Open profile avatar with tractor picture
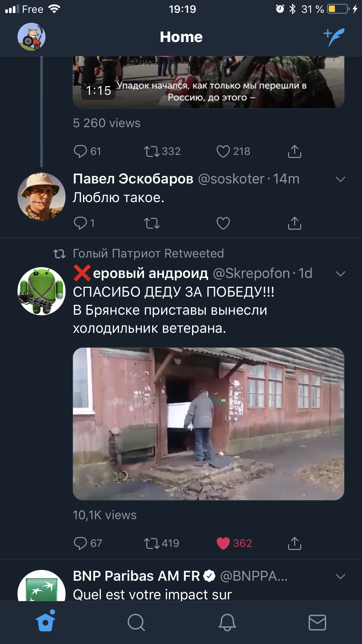This screenshot has width=362, height=644. (x=31, y=37)
